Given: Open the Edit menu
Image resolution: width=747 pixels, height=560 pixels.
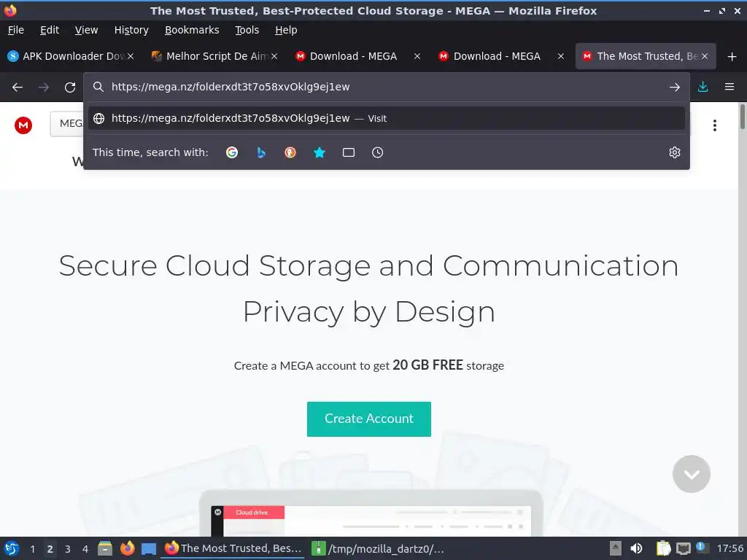Looking at the screenshot, I should point(50,30).
